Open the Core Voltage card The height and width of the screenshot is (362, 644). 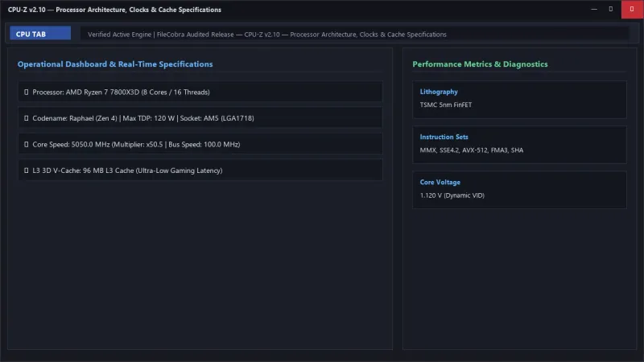[519, 190]
